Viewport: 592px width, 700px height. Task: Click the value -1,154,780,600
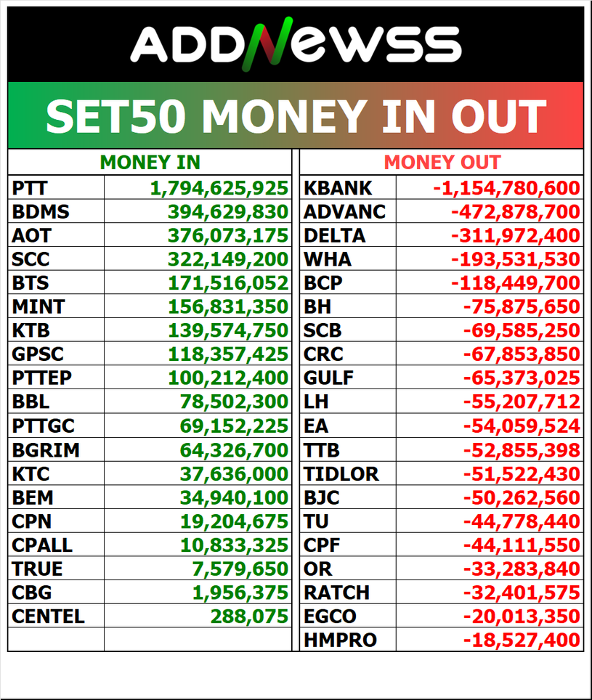point(506,189)
